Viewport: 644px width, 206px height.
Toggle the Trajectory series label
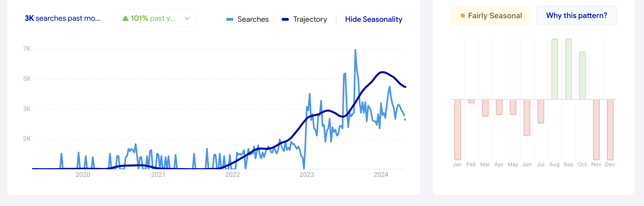coord(310,19)
